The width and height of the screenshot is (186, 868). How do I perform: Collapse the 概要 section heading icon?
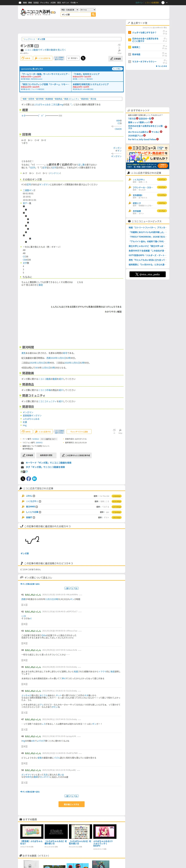[20, 110]
